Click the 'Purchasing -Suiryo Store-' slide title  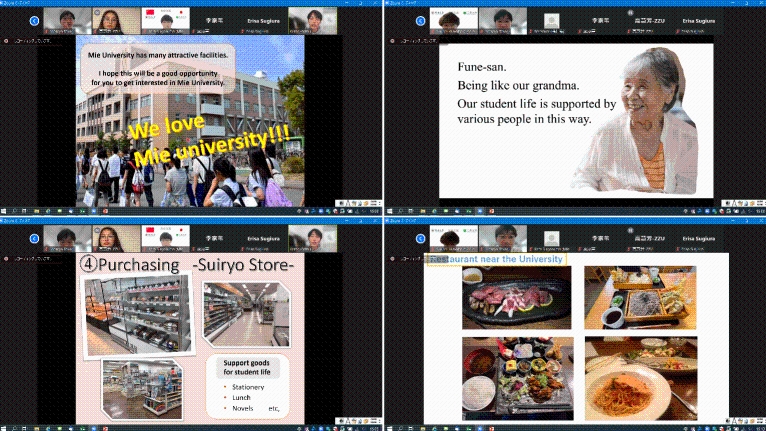tap(187, 265)
